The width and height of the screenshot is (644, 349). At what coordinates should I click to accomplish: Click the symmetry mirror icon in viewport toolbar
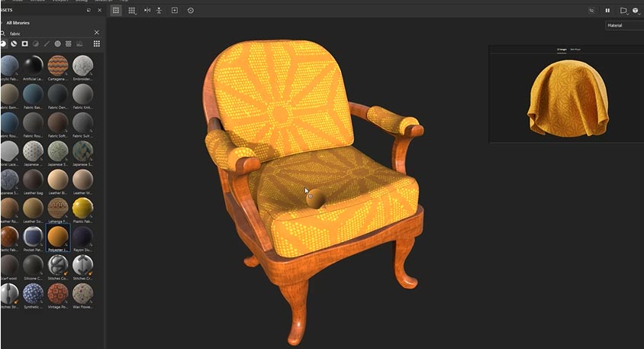pyautogui.click(x=147, y=11)
